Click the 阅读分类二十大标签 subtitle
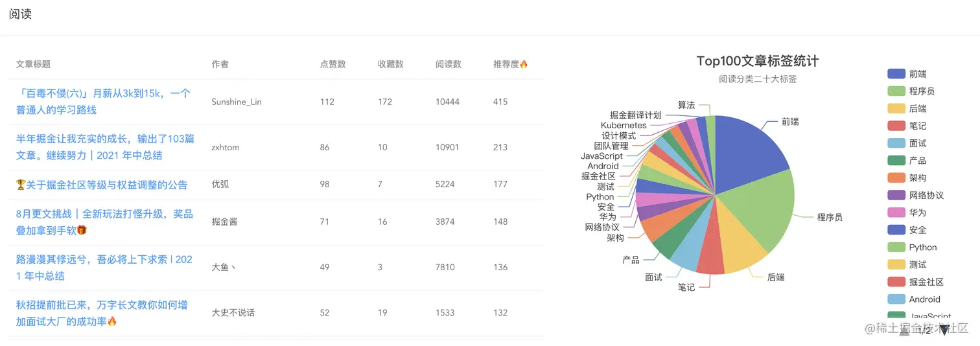Screen dimensions: 980x346 [x=758, y=79]
